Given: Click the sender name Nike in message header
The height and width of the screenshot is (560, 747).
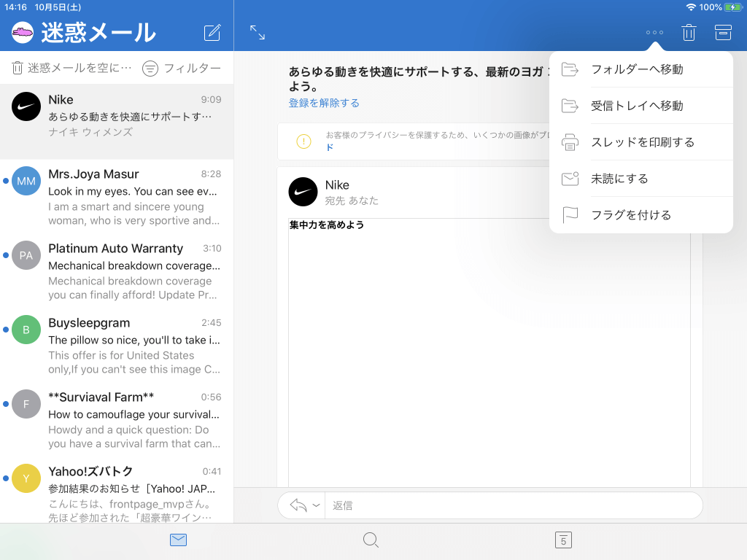Looking at the screenshot, I should pyautogui.click(x=337, y=184).
